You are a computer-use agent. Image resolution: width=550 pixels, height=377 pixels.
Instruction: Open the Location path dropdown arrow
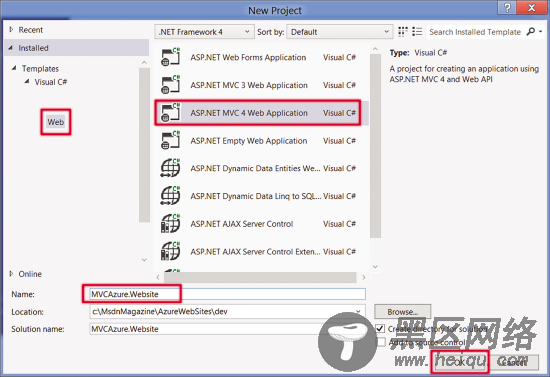pos(358,311)
